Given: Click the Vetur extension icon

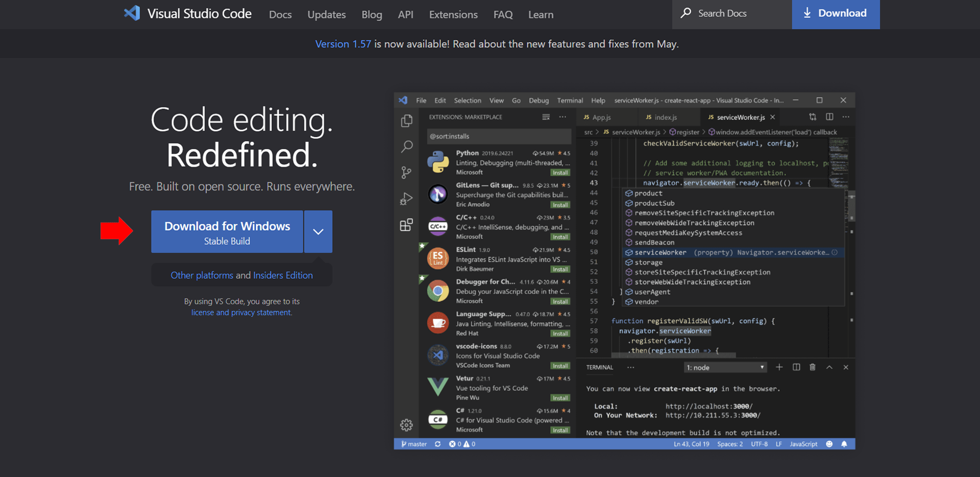Looking at the screenshot, I should tap(438, 387).
